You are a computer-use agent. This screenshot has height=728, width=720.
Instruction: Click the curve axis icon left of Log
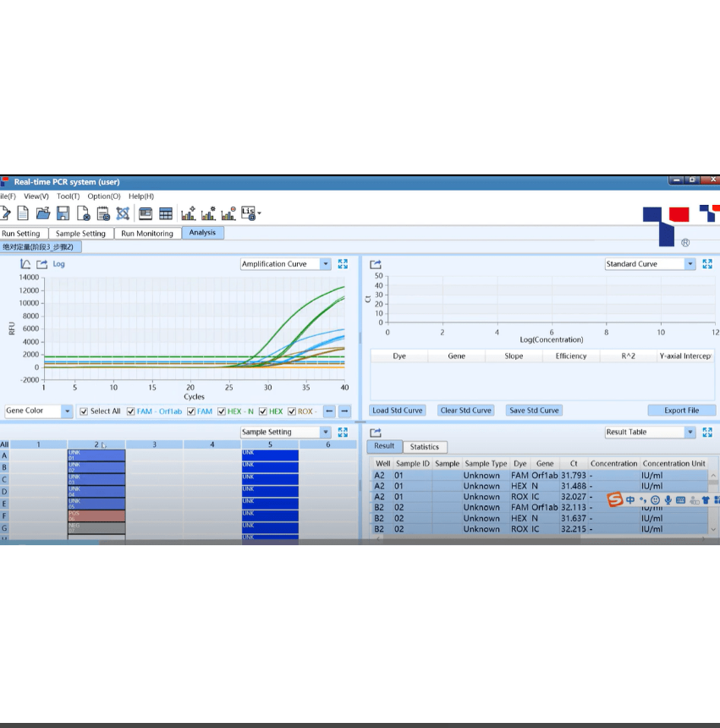25,264
